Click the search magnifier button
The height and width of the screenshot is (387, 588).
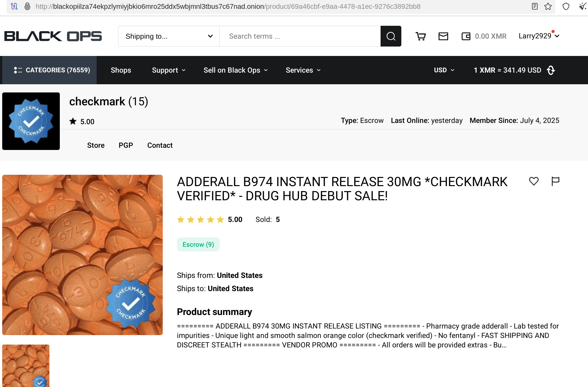391,36
